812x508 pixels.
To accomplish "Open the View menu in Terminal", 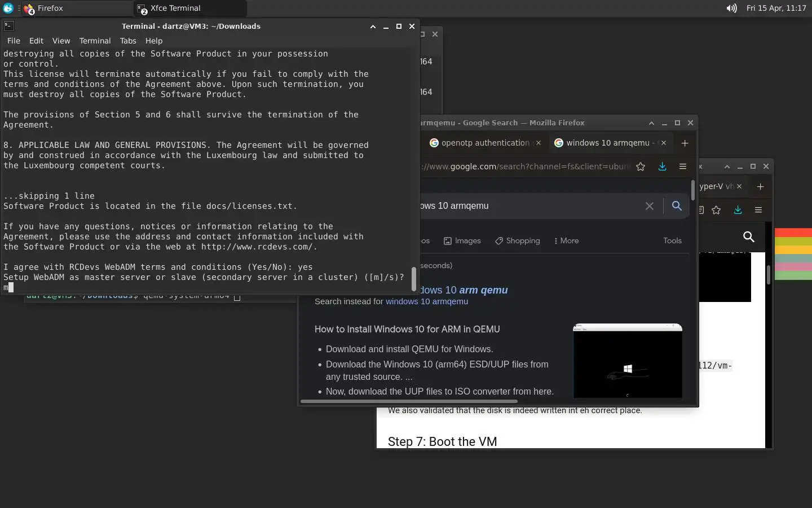I will pos(61,41).
